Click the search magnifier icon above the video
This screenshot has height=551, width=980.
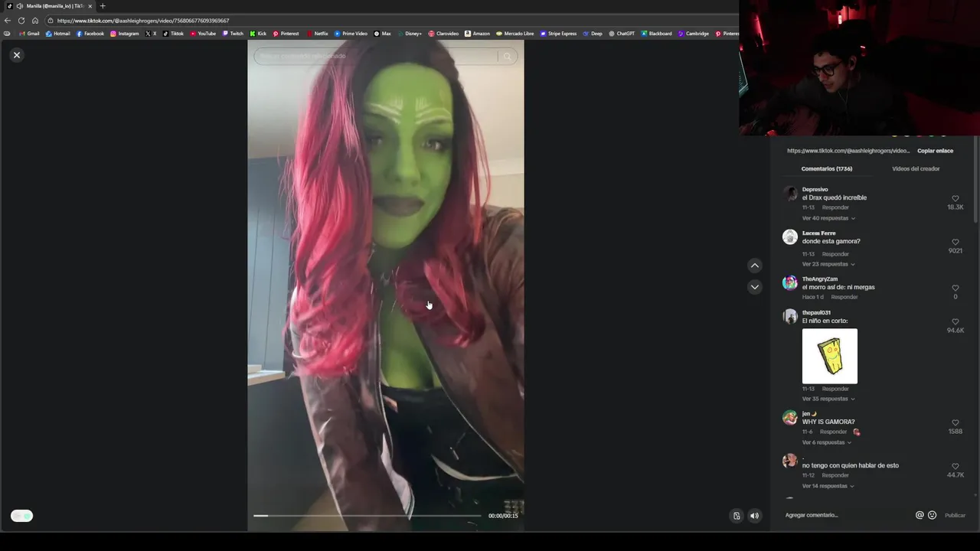507,56
